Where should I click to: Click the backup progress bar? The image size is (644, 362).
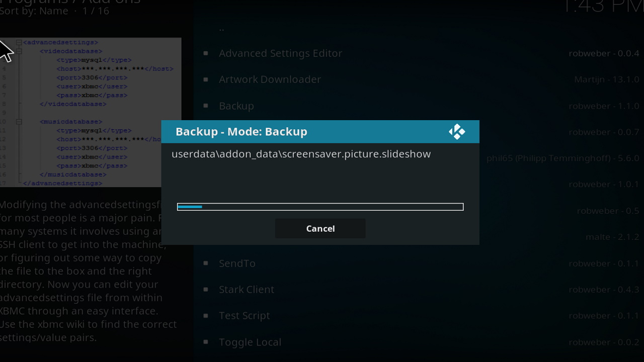320,207
